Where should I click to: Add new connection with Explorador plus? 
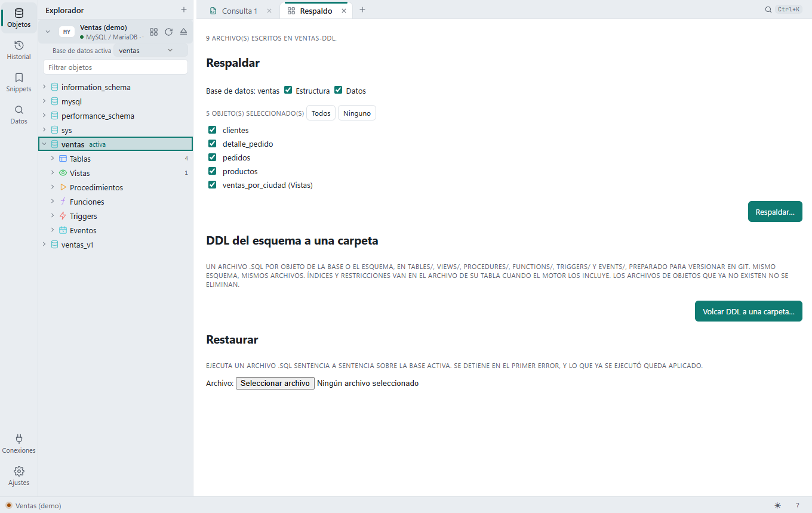pyautogui.click(x=183, y=10)
